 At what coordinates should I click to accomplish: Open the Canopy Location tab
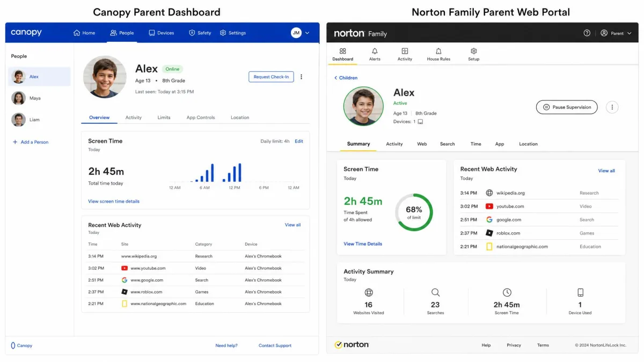click(x=240, y=117)
